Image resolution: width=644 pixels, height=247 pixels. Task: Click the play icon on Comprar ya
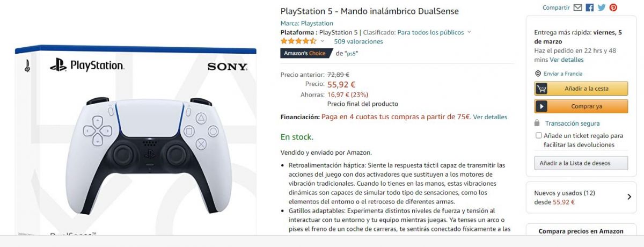[x=541, y=106]
